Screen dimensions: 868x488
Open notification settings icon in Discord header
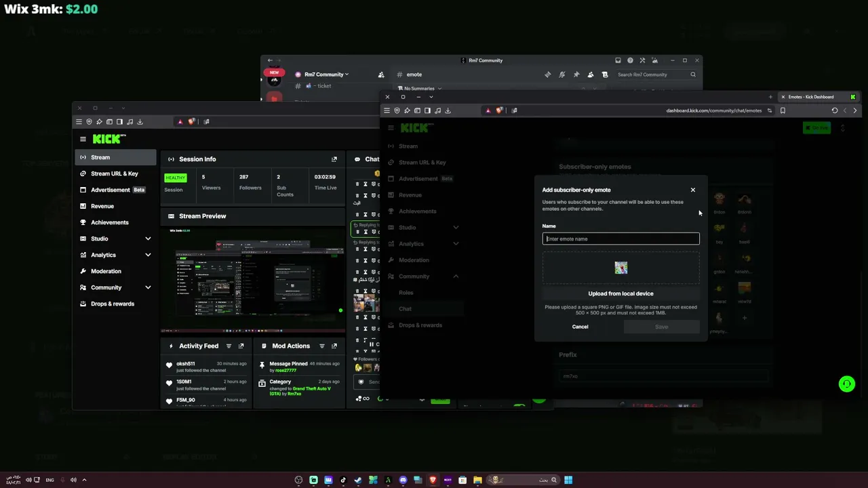click(562, 75)
